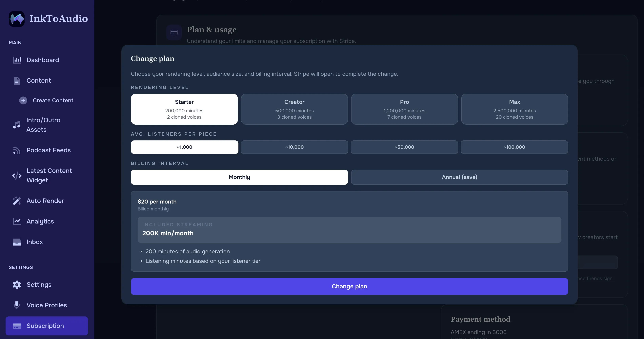Open Intro/Outro Assets page
This screenshot has width=644, height=339.
[47, 125]
